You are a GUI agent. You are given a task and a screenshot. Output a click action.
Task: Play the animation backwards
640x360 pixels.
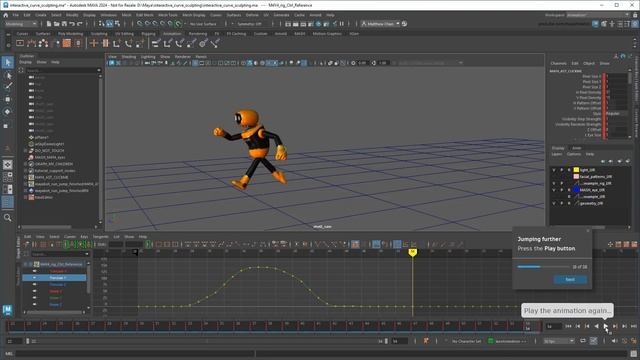[x=596, y=327]
